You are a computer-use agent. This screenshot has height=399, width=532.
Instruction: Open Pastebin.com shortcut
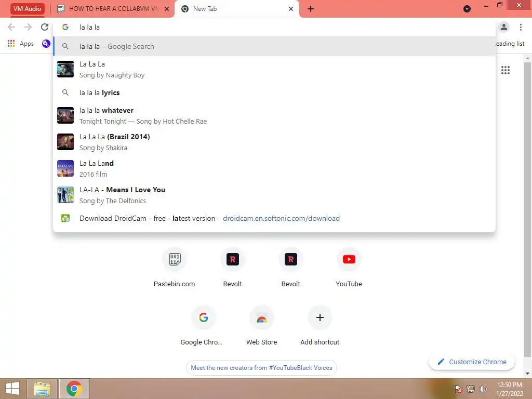175,268
